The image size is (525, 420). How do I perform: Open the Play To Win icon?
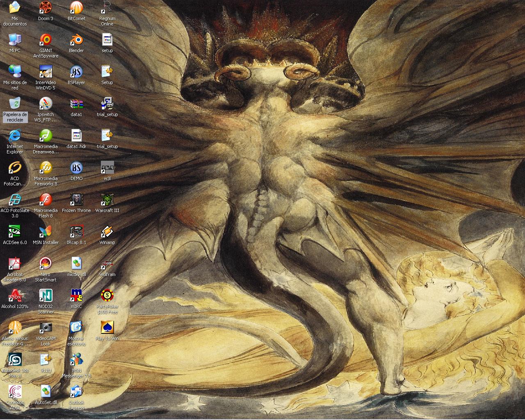107,327
